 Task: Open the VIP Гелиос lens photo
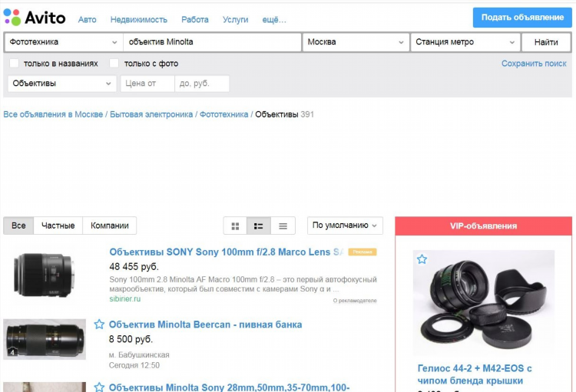point(483,302)
